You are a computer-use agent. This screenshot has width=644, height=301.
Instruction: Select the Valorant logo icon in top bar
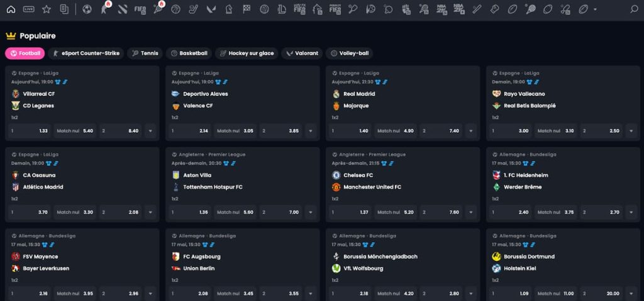pyautogui.click(x=211, y=9)
